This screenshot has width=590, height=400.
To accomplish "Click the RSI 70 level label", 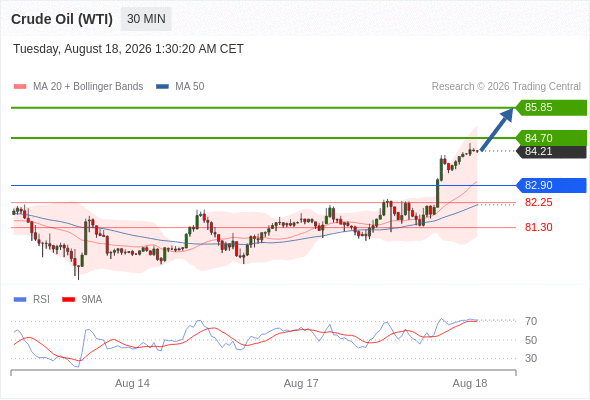I will pyautogui.click(x=531, y=321).
